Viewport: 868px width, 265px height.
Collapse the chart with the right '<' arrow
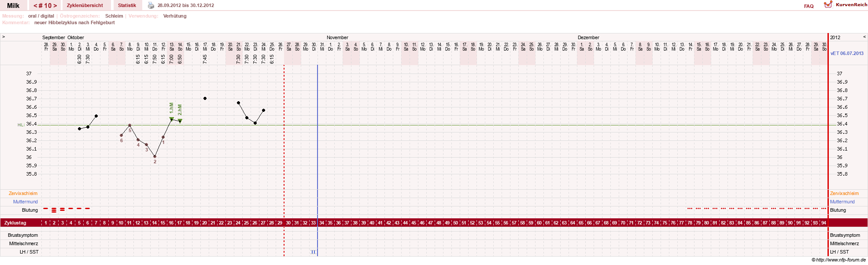[x=864, y=37]
